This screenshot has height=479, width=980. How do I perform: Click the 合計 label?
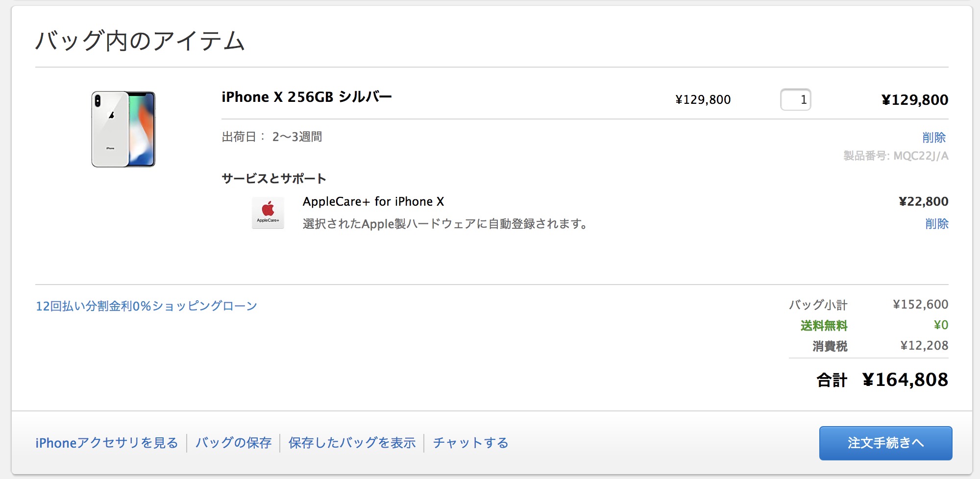[x=832, y=380]
